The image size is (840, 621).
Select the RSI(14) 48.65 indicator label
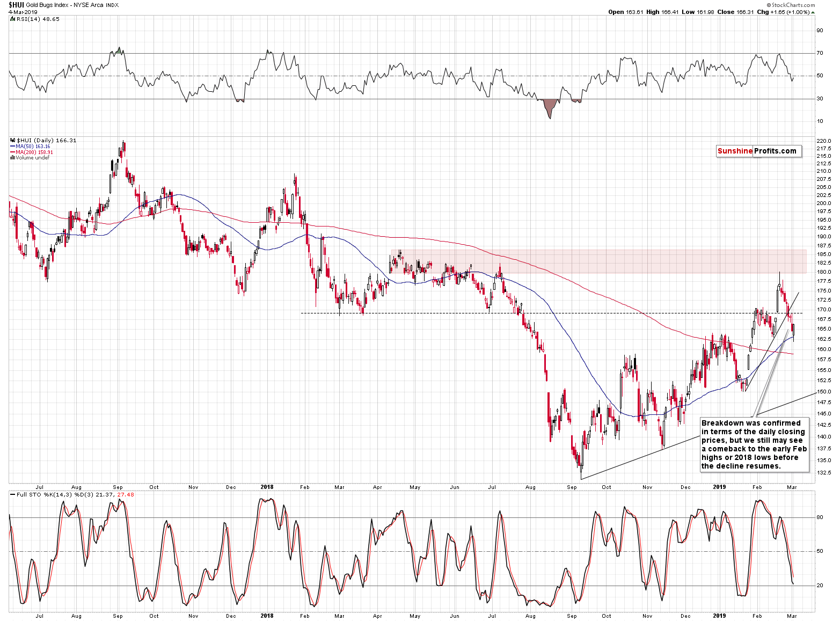(38, 19)
